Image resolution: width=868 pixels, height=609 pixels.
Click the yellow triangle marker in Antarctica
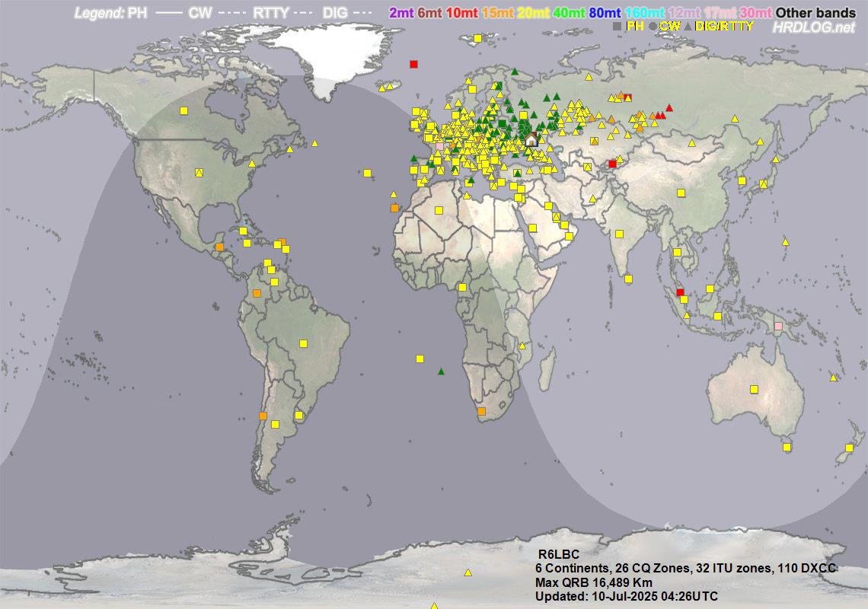click(x=468, y=572)
